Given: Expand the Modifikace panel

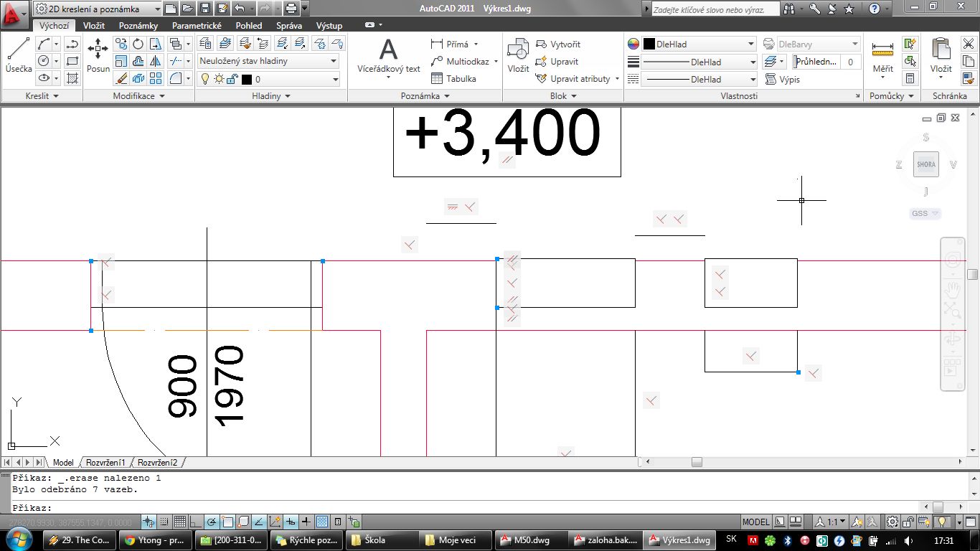Looking at the screenshot, I should pyautogui.click(x=139, y=96).
